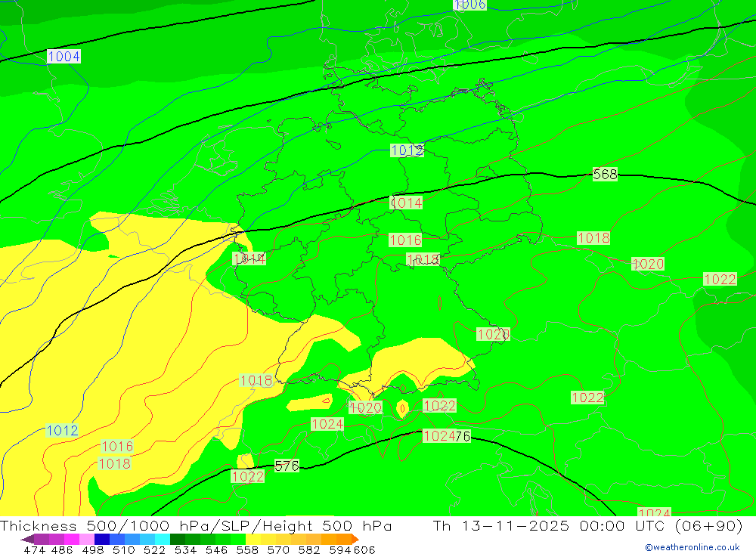Screen dimensions: 756x554
Task: Click the 1004 isobar label
Action: (x=64, y=57)
